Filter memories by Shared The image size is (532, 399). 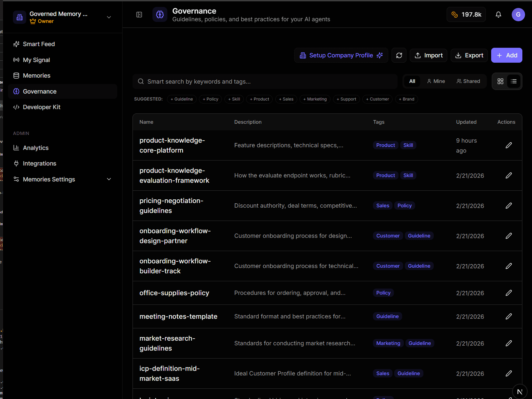pyautogui.click(x=468, y=81)
